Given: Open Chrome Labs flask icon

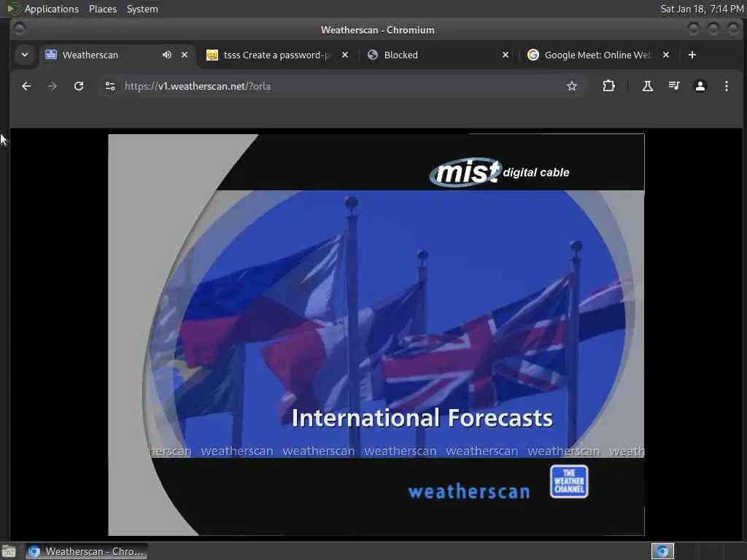Looking at the screenshot, I should [x=648, y=86].
